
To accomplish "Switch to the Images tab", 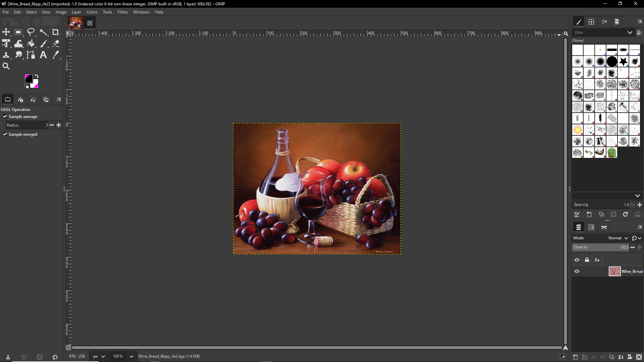I will (46, 100).
